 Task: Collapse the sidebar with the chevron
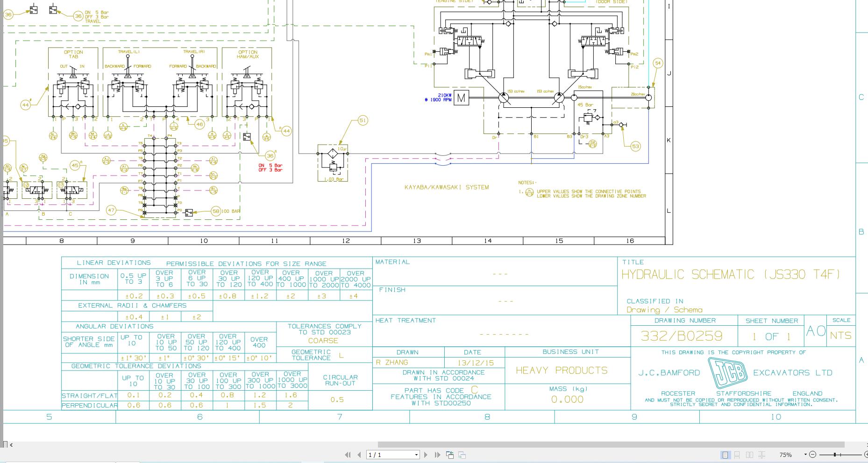(10, 445)
